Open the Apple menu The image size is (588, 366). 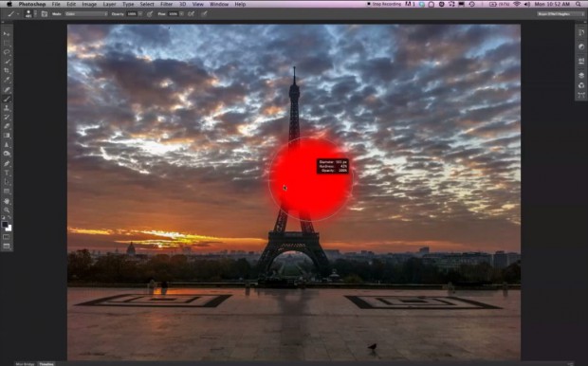click(x=9, y=4)
